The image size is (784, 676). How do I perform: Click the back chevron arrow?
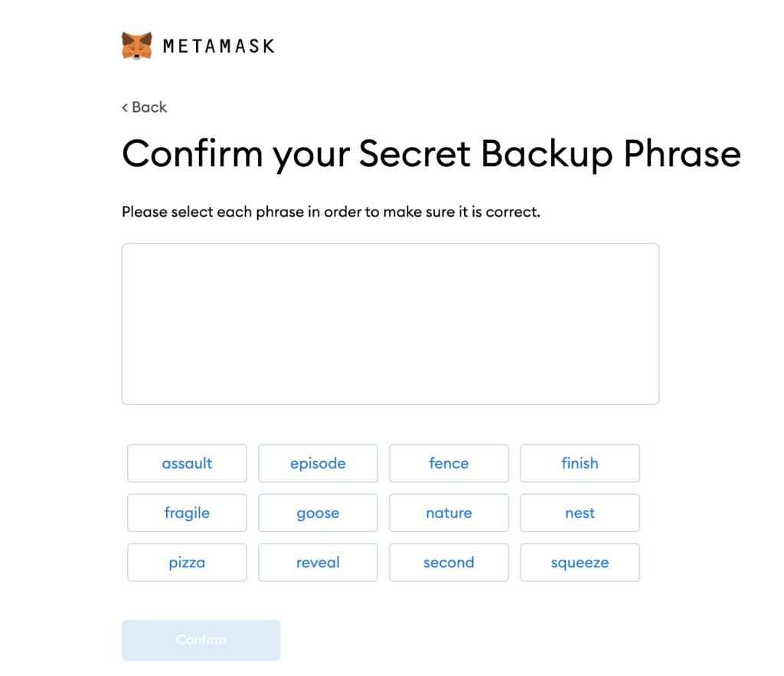pos(125,108)
